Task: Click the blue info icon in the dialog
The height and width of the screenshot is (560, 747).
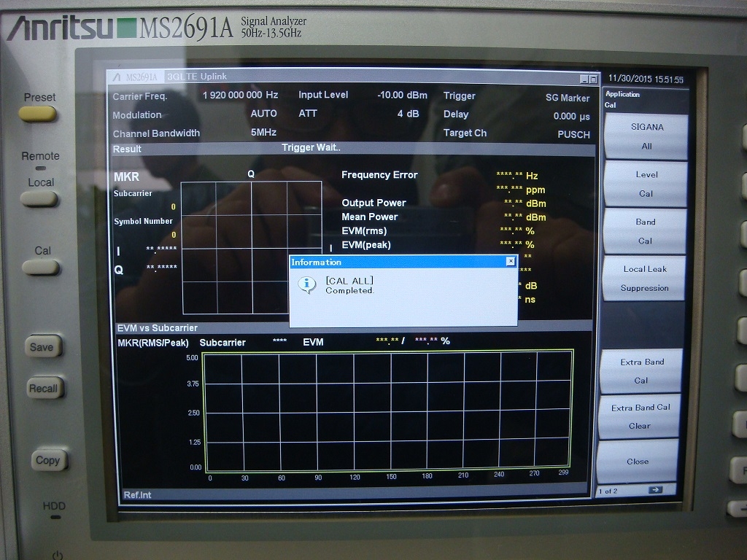Action: 307,284
